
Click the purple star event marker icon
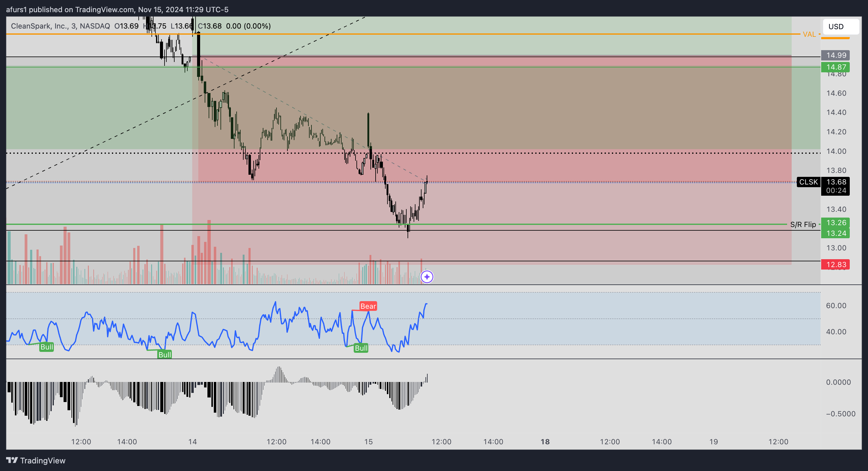click(x=427, y=277)
